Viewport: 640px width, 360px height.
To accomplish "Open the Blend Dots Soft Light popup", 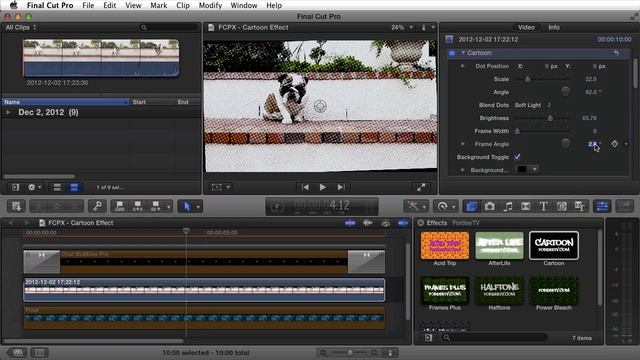I will tap(533, 105).
